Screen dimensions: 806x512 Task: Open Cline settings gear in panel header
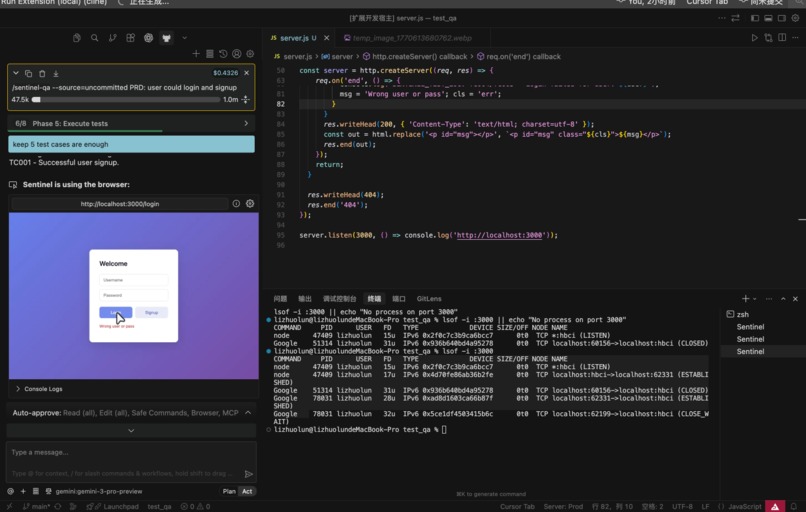pyautogui.click(x=250, y=53)
